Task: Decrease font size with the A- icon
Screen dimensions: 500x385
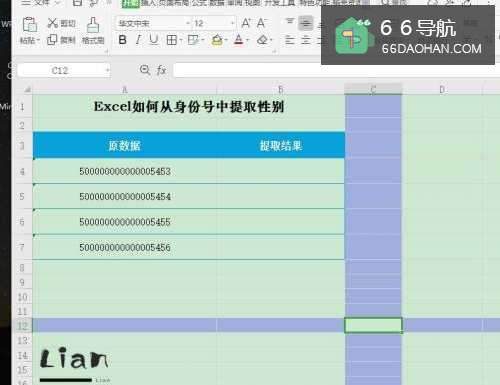Action: 261,23
